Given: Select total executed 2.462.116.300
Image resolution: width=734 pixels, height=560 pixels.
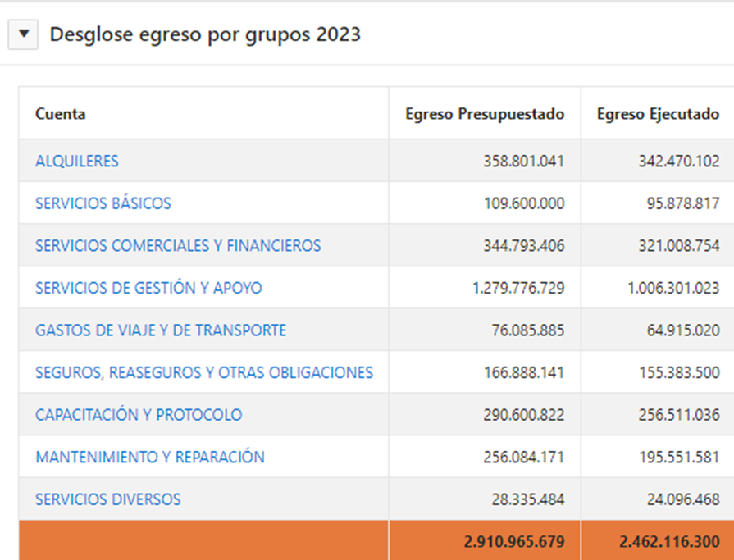Looking at the screenshot, I should (x=669, y=542).
